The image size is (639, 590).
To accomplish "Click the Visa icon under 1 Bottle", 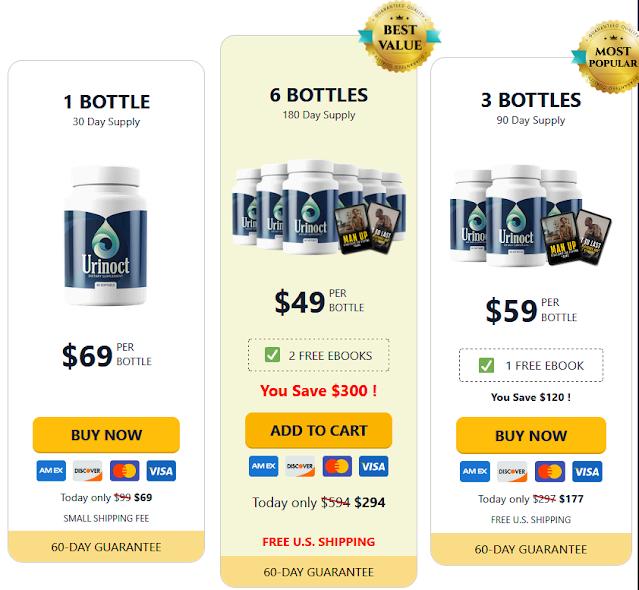I will pyautogui.click(x=161, y=471).
